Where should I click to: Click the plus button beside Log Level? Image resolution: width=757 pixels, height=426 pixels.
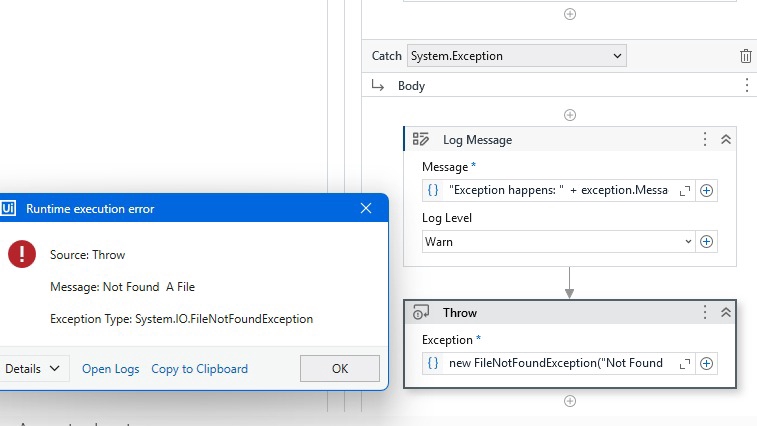[x=706, y=241]
